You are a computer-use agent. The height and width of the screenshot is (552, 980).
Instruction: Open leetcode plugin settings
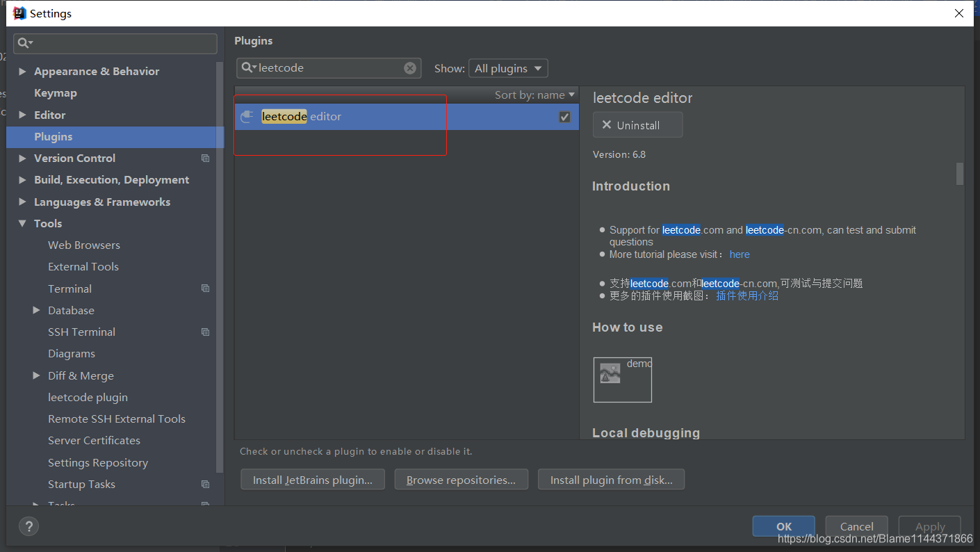pyautogui.click(x=88, y=398)
